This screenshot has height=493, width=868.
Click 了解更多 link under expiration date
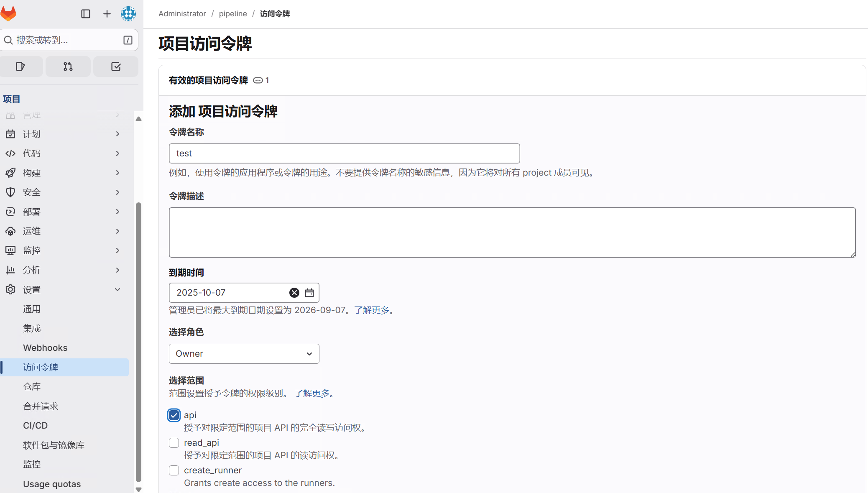click(x=372, y=310)
